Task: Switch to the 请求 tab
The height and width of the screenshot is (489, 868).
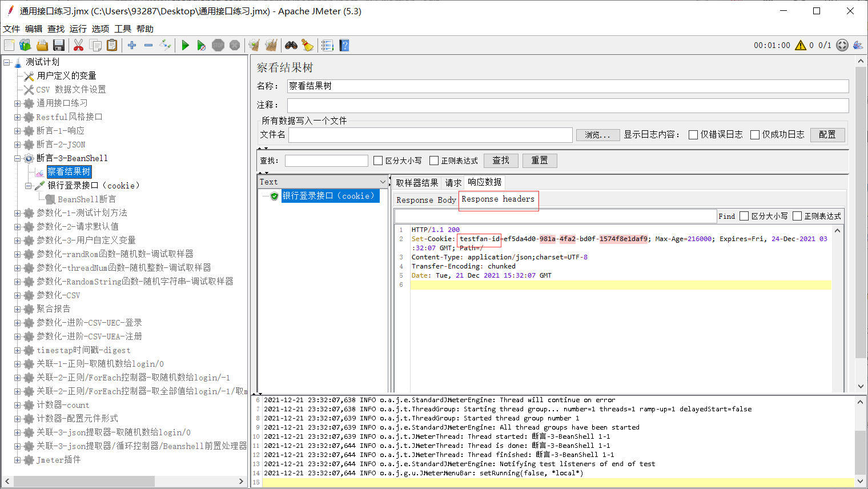Action: tap(453, 183)
